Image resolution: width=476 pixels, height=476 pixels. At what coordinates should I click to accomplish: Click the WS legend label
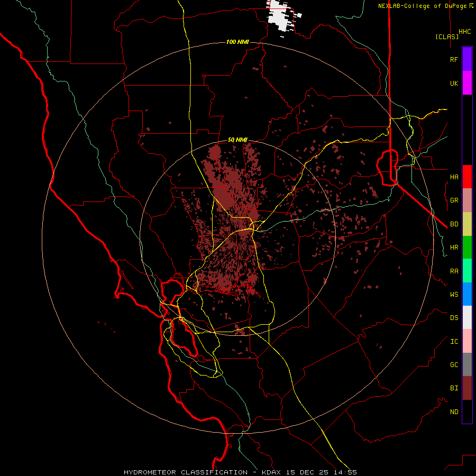click(x=454, y=295)
